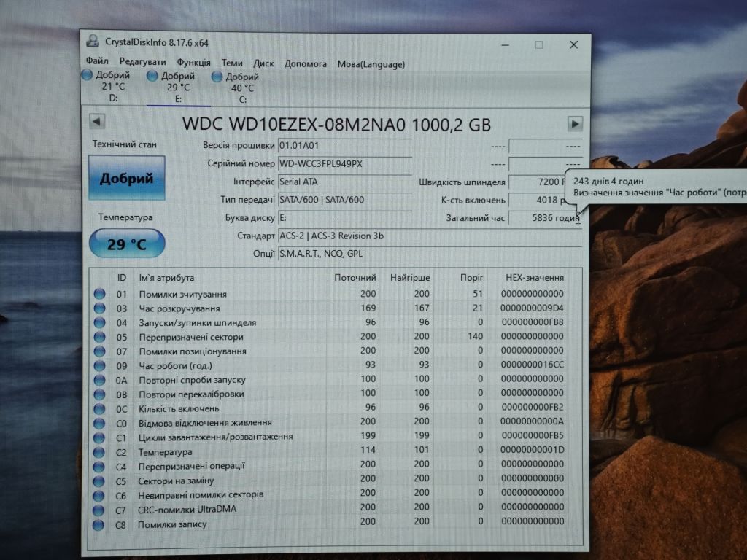Screen dimensions: 747x560
Task: Click the firmware version field 01.01A01
Action: coord(344,146)
